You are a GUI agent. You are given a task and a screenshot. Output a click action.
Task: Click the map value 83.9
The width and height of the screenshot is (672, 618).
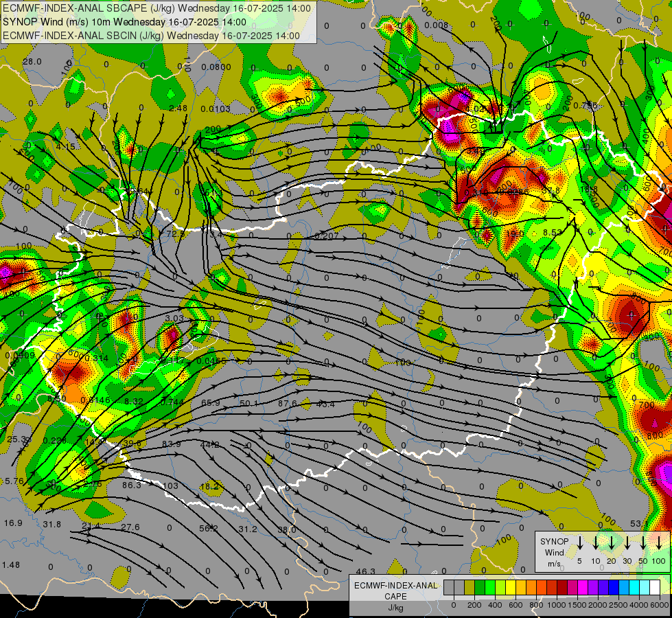click(x=171, y=444)
